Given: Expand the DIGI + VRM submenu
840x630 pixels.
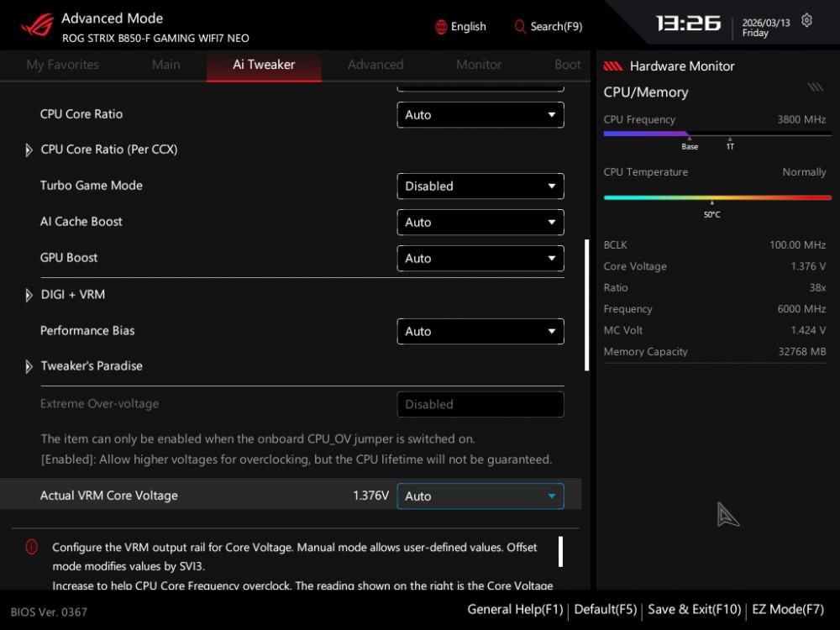Looking at the screenshot, I should tap(29, 295).
